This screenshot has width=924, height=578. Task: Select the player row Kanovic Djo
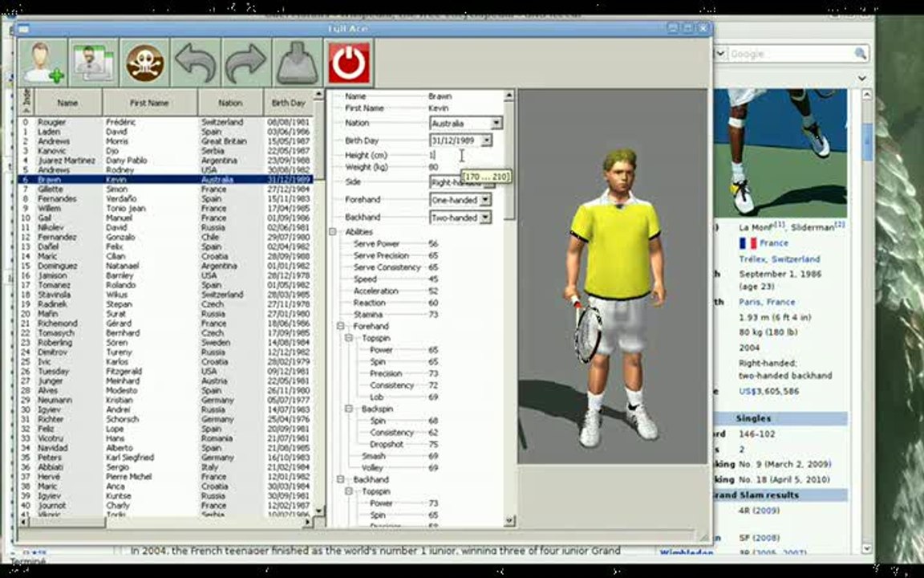pyautogui.click(x=165, y=150)
